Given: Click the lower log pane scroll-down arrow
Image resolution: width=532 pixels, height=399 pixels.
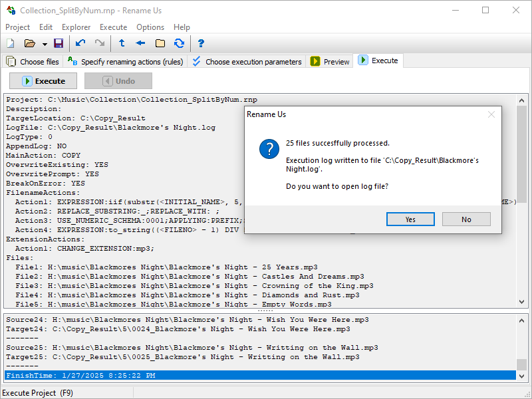Looking at the screenshot, I should [x=521, y=376].
